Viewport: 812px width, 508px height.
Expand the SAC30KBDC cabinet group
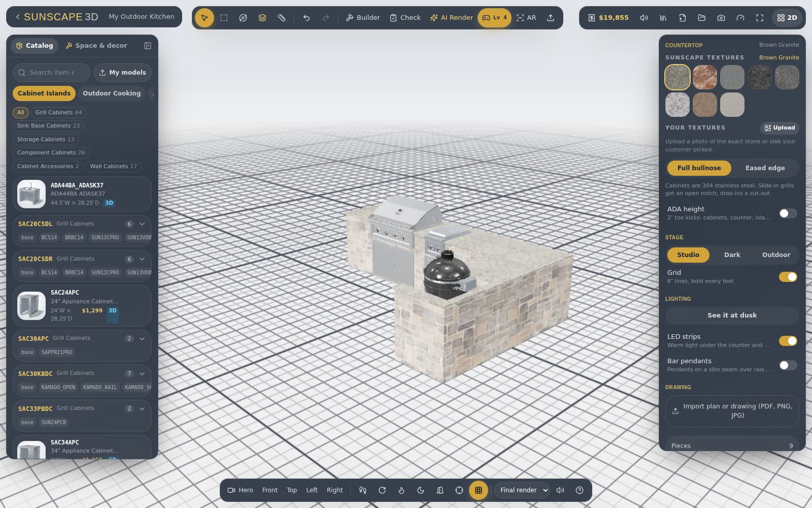[142, 373]
